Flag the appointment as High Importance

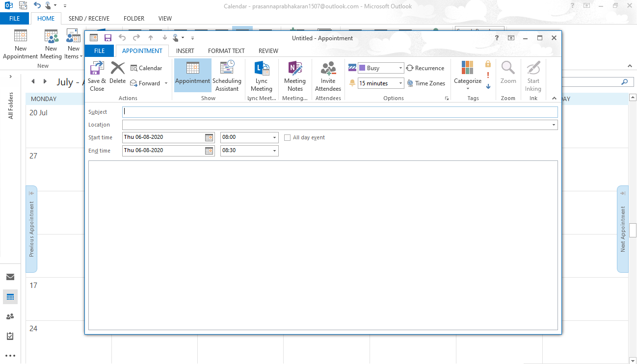tap(487, 75)
